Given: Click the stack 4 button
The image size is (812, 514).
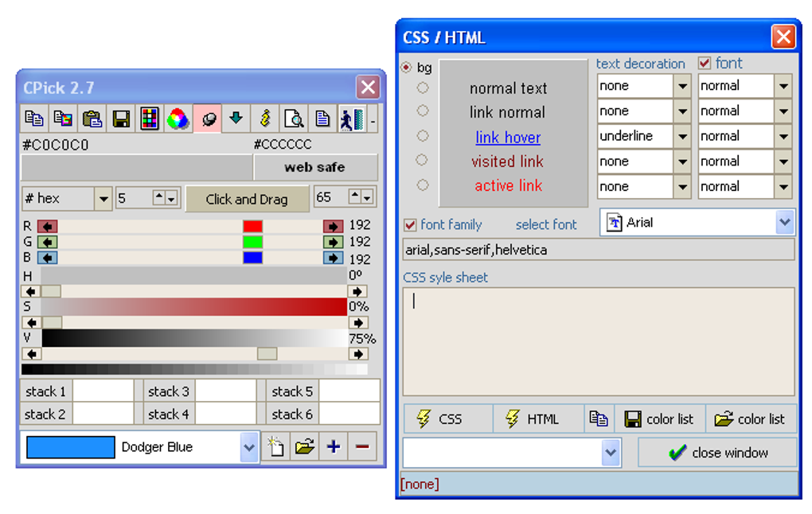Looking at the screenshot, I should click(x=168, y=414).
